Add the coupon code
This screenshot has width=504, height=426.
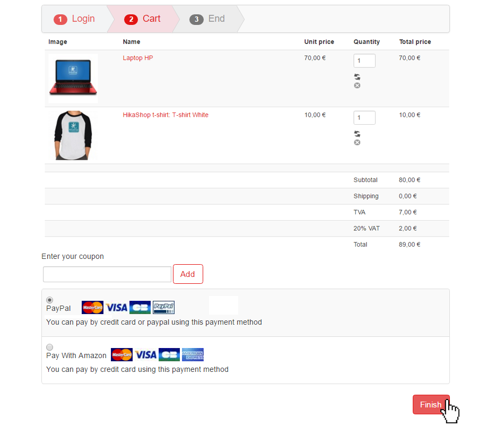188,274
